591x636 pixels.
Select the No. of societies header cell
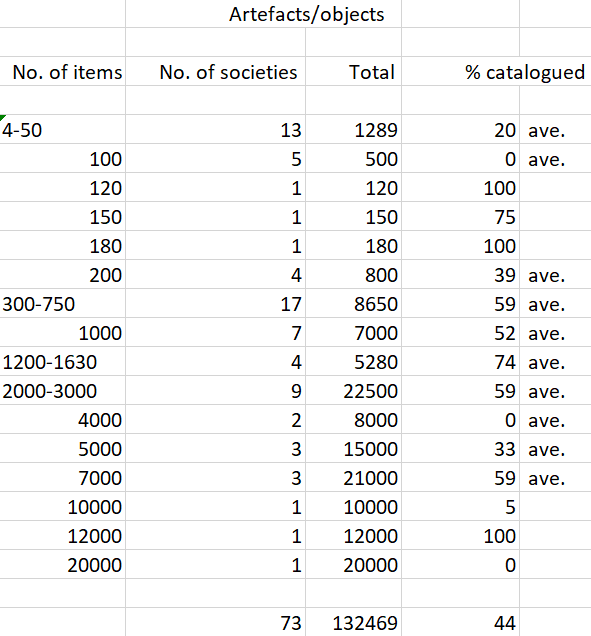point(215,72)
